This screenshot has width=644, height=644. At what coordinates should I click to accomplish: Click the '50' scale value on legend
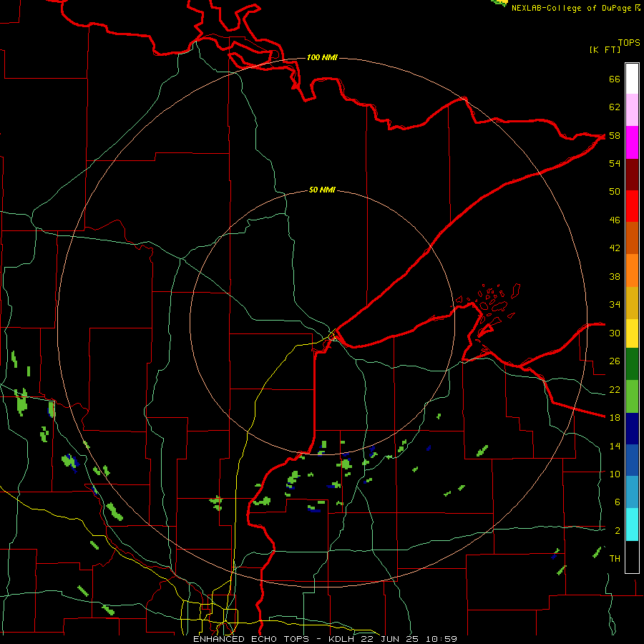click(615, 192)
